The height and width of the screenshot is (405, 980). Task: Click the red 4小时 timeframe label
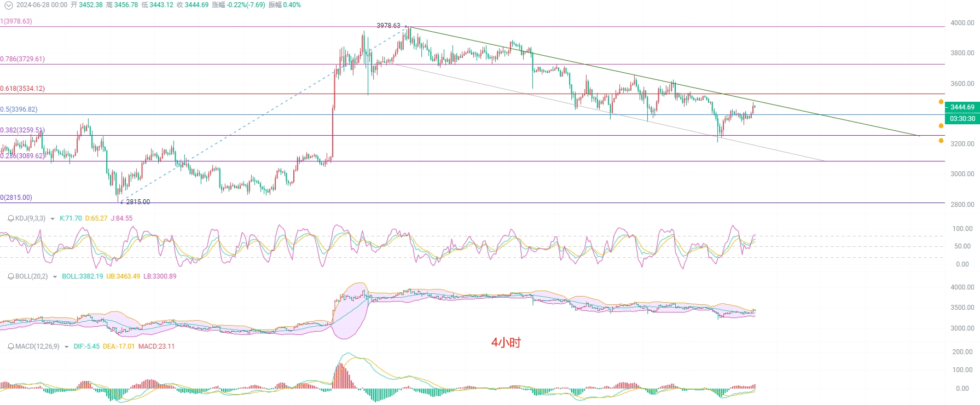coord(506,343)
